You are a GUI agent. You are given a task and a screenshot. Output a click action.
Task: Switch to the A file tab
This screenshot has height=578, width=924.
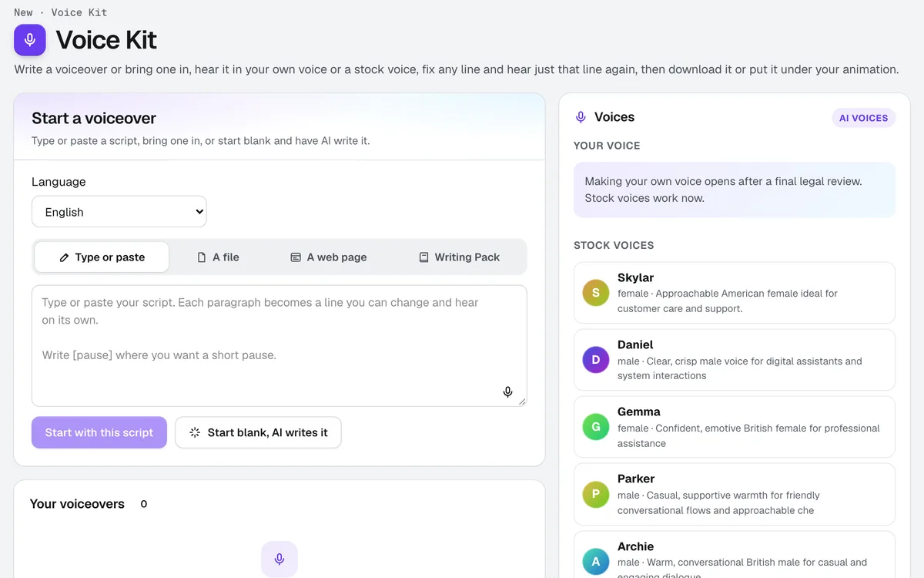click(218, 257)
